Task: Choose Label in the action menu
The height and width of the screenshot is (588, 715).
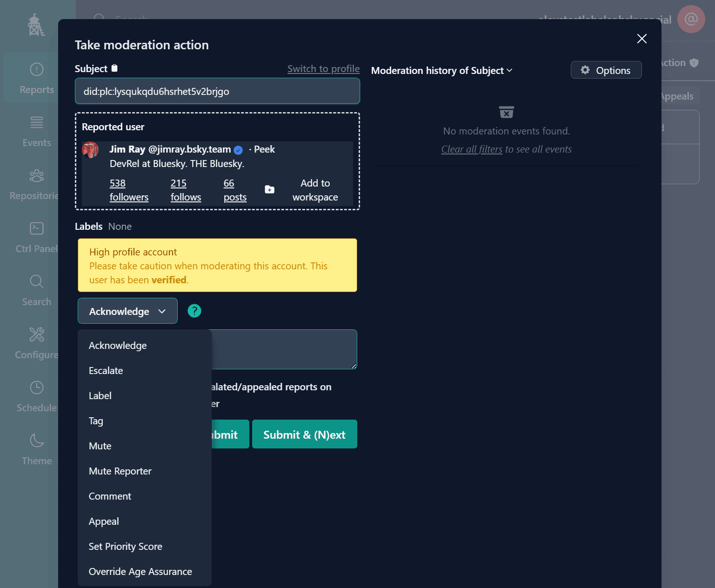Action: pyautogui.click(x=100, y=396)
